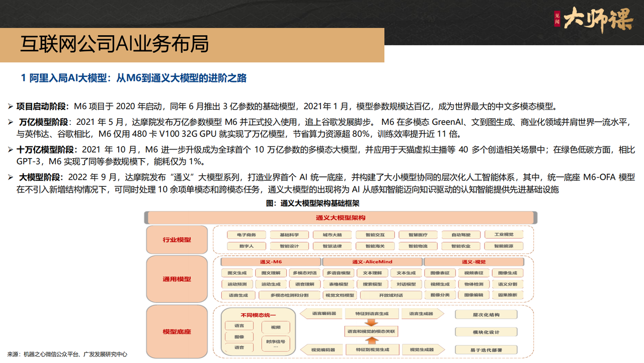Select the 行业模型 category block
Screen dimensions: 644x363
(x=177, y=240)
